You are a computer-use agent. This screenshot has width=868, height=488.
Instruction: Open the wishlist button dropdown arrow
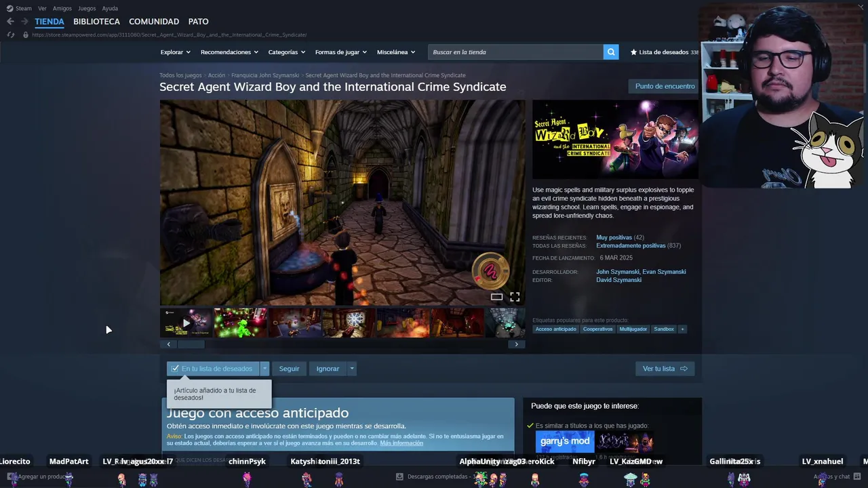coord(264,369)
